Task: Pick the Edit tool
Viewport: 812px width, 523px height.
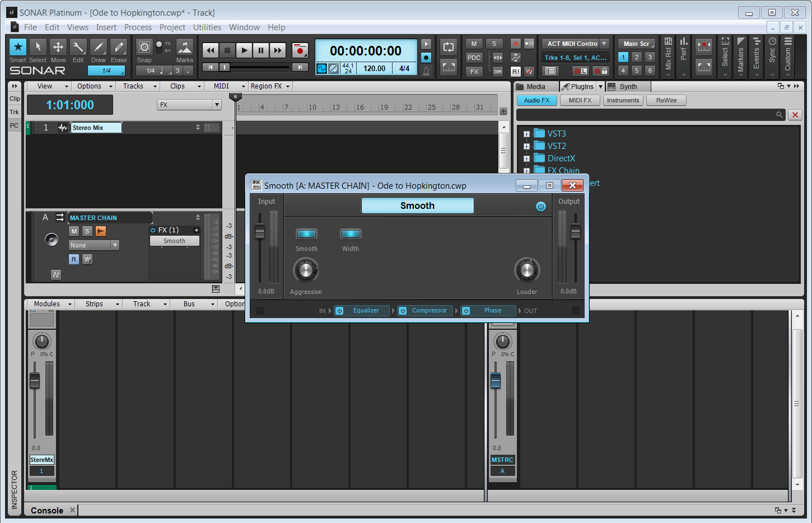Action: [x=78, y=47]
